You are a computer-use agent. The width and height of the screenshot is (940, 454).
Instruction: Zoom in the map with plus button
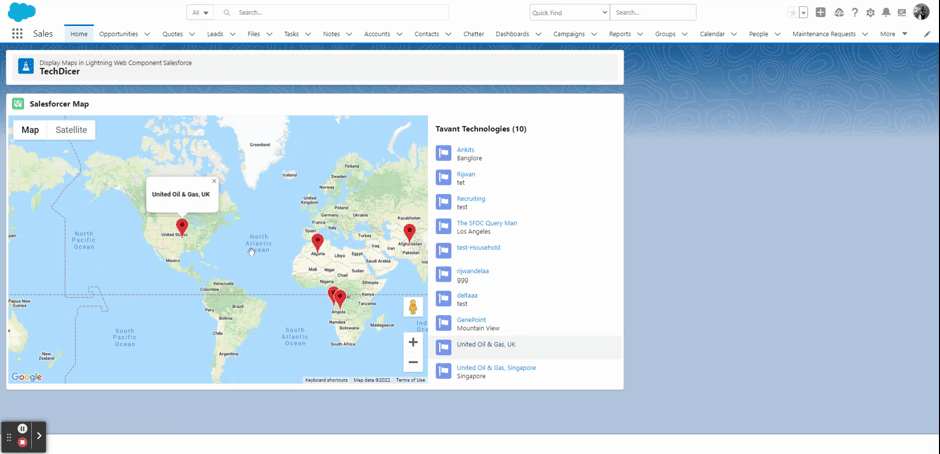[413, 342]
